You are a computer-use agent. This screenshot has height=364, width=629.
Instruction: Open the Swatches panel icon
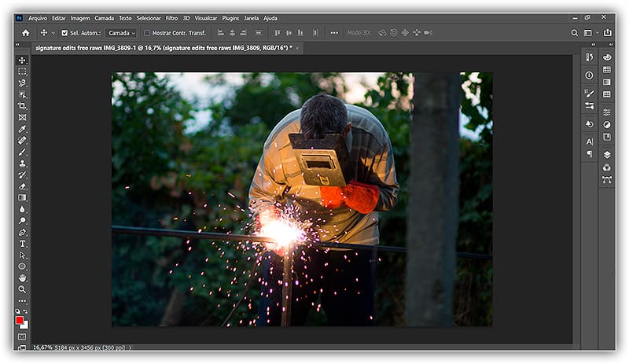607,70
